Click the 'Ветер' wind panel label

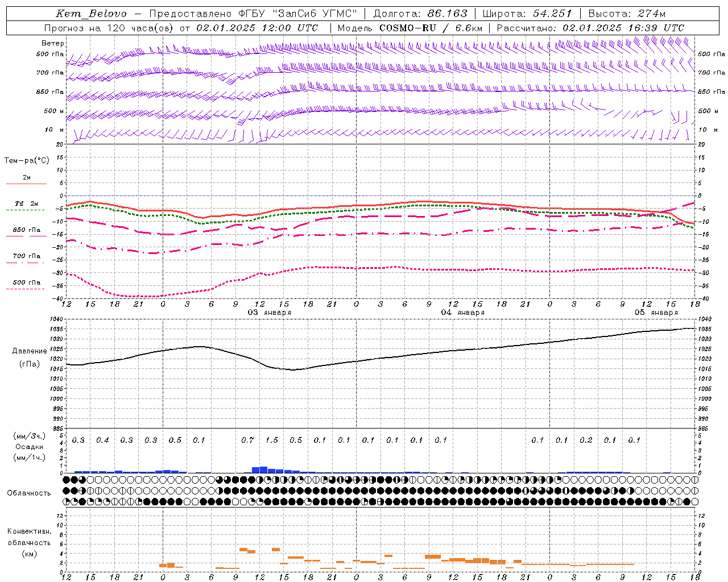pos(53,43)
